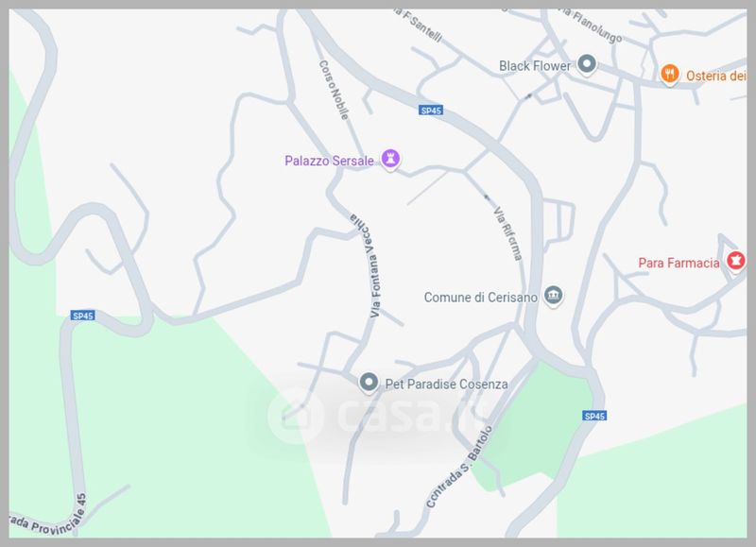Click the Para Farmacia label text
Viewport: 756px width, 547px height.
point(679,263)
